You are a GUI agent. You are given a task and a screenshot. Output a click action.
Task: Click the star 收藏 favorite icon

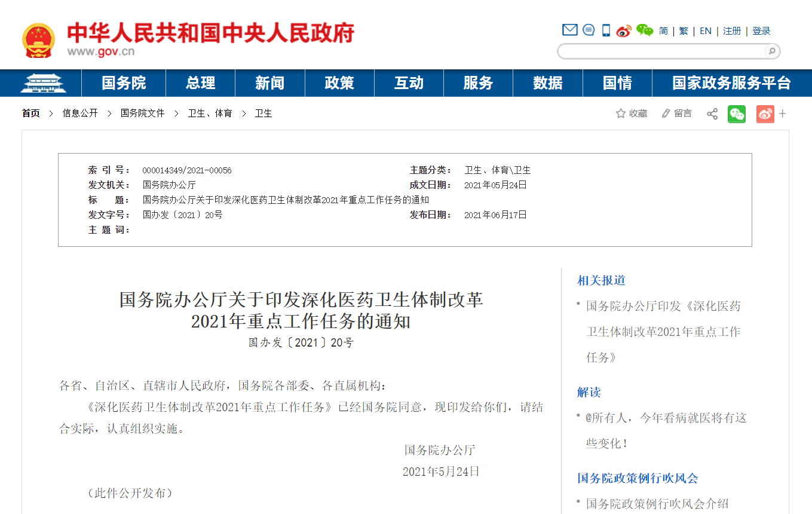tap(621, 114)
